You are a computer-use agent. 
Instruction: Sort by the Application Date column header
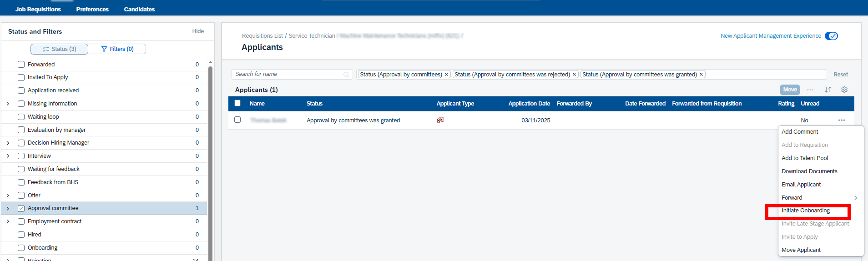click(529, 104)
